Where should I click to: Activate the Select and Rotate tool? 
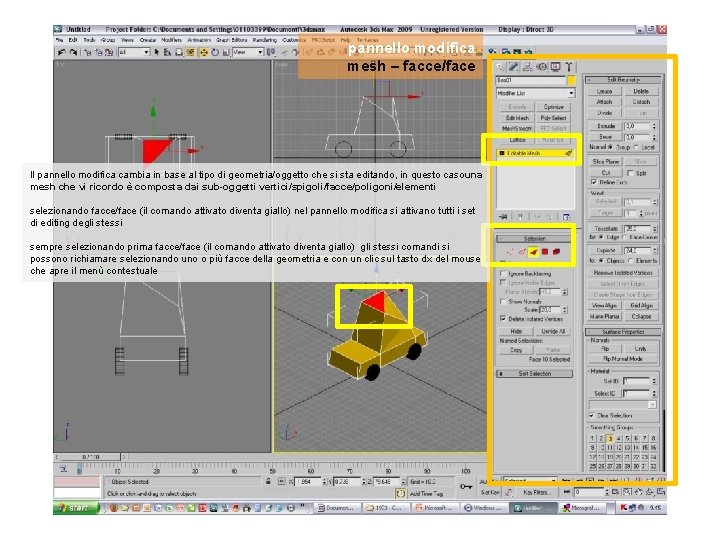[215, 52]
